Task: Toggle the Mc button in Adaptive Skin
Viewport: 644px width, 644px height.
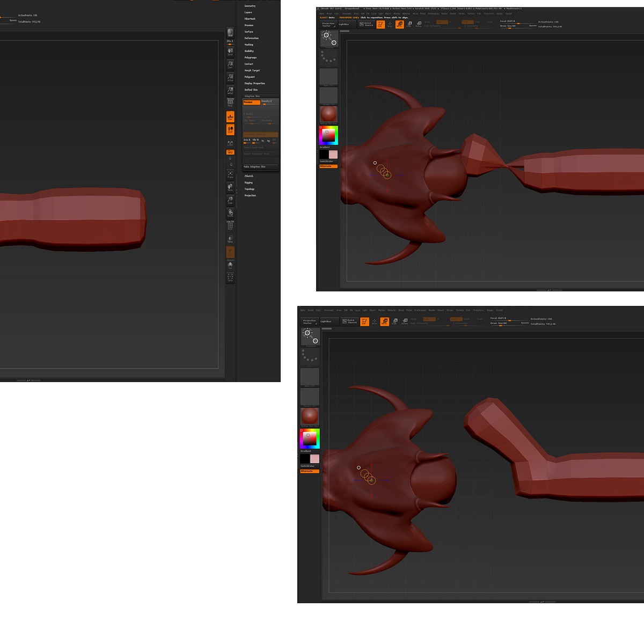Action: pyautogui.click(x=262, y=141)
